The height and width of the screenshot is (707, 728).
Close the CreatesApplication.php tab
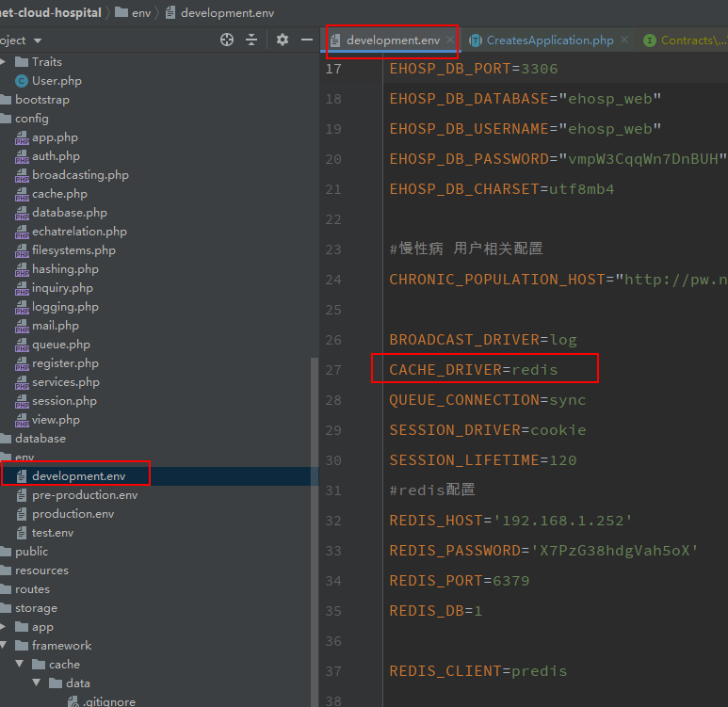tap(624, 40)
